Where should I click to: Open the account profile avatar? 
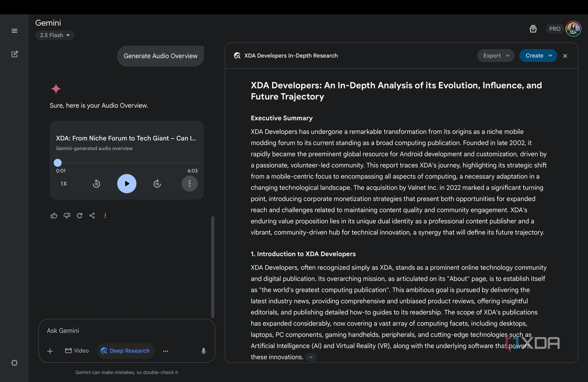(574, 29)
